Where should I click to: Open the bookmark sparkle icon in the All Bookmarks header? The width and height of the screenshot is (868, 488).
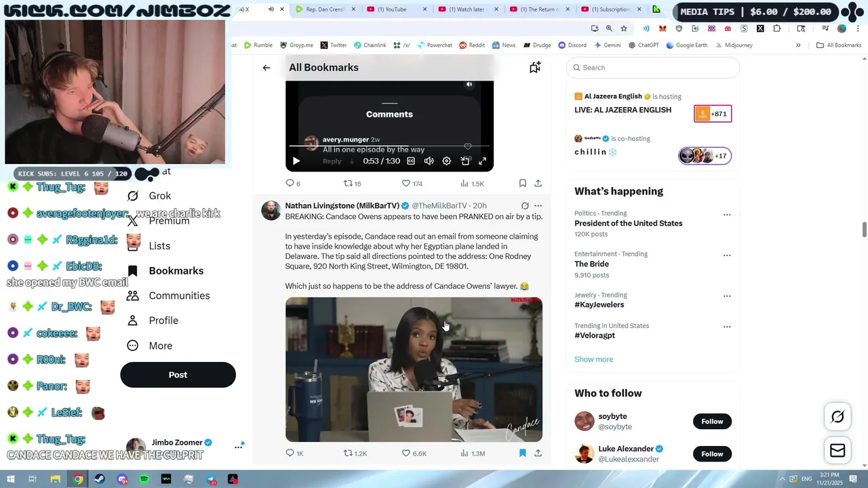[535, 67]
